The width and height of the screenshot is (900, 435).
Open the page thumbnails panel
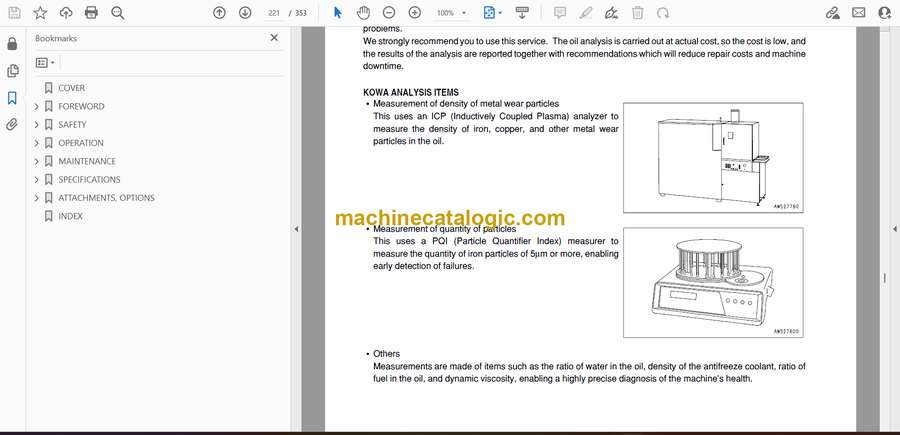click(12, 71)
